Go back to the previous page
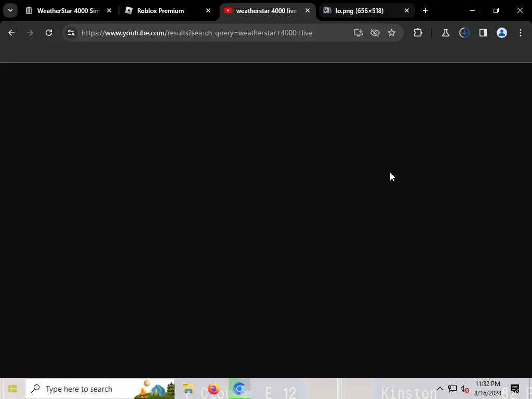 [11, 33]
